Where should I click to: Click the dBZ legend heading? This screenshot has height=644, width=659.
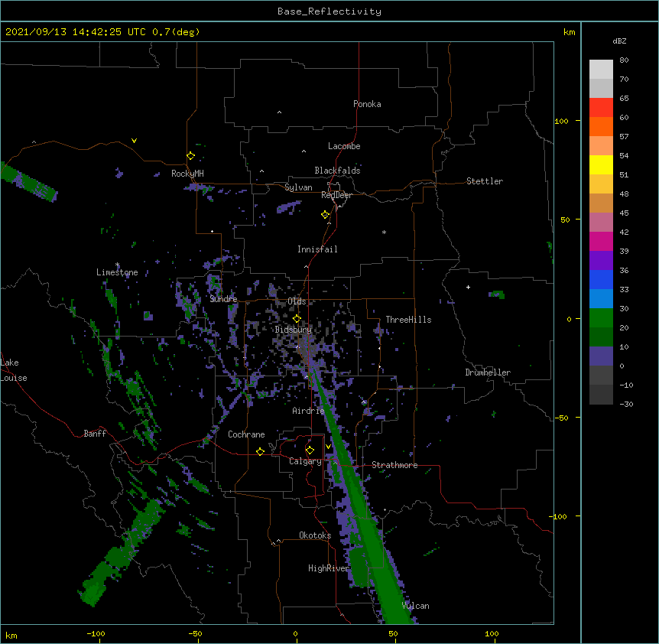coord(619,41)
